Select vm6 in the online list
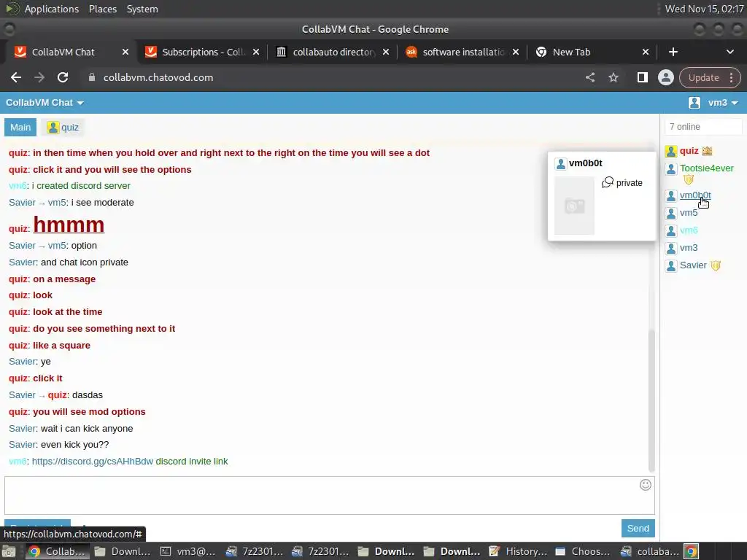The width and height of the screenshot is (747, 560). (689, 230)
